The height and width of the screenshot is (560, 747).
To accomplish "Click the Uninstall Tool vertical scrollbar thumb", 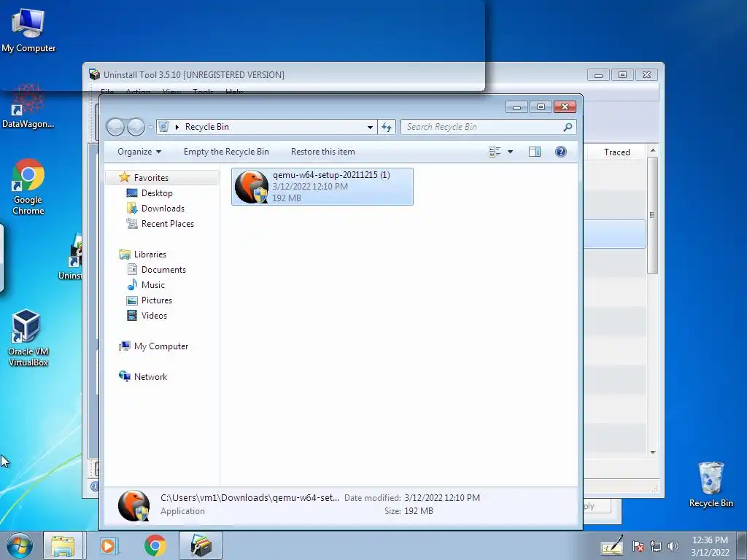I will pyautogui.click(x=653, y=215).
